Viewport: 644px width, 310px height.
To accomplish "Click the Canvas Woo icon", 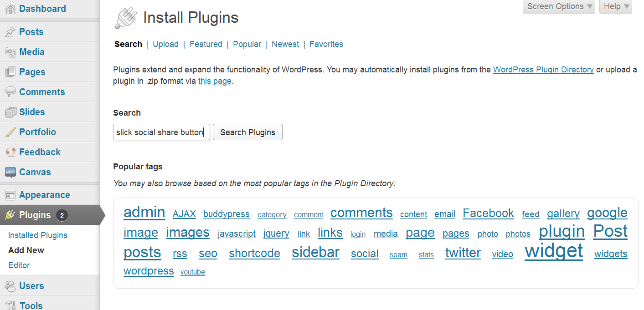I will (10, 172).
